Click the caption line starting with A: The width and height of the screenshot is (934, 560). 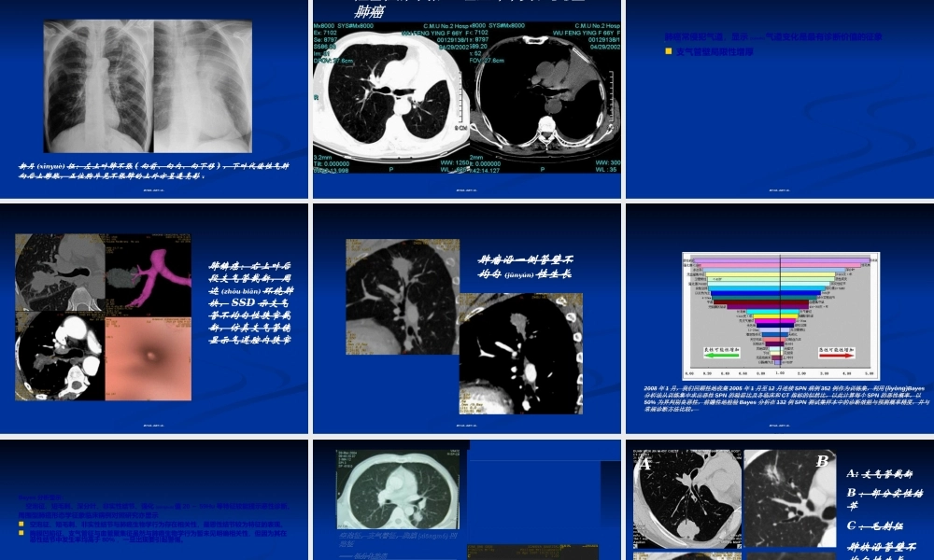[879, 473]
